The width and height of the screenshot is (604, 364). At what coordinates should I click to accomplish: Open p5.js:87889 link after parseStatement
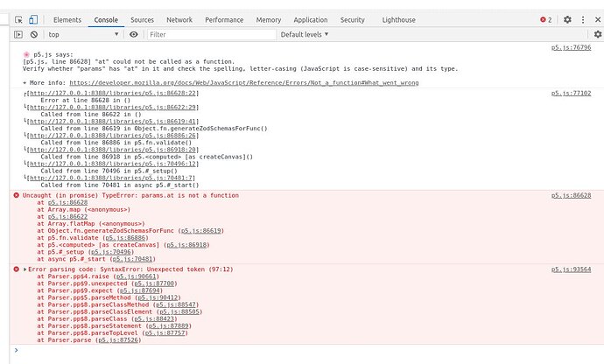(169, 325)
